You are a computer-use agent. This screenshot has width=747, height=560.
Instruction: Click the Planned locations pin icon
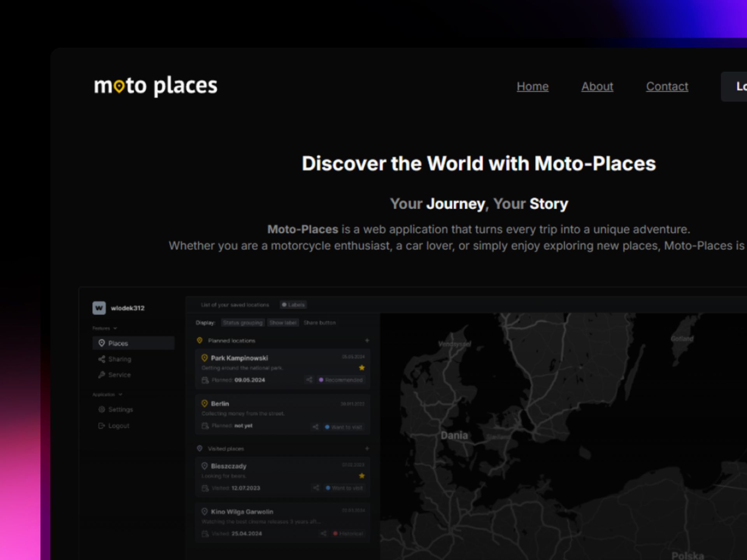200,341
